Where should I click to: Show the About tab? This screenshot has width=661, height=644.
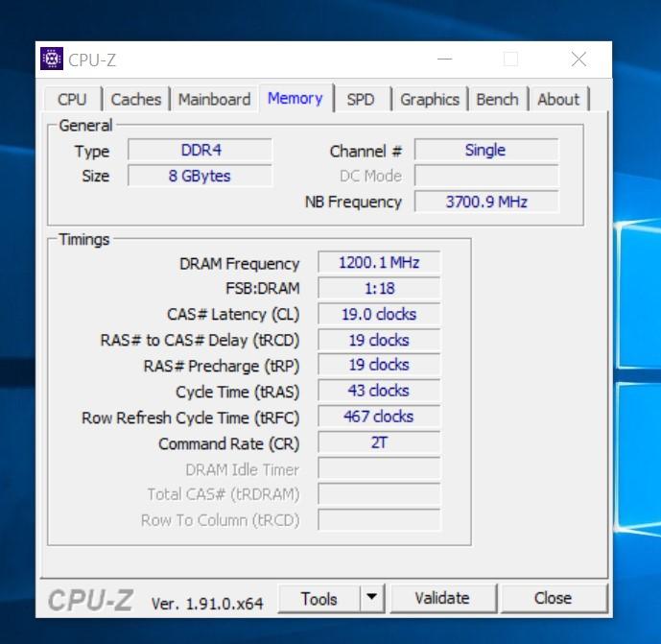(x=558, y=100)
